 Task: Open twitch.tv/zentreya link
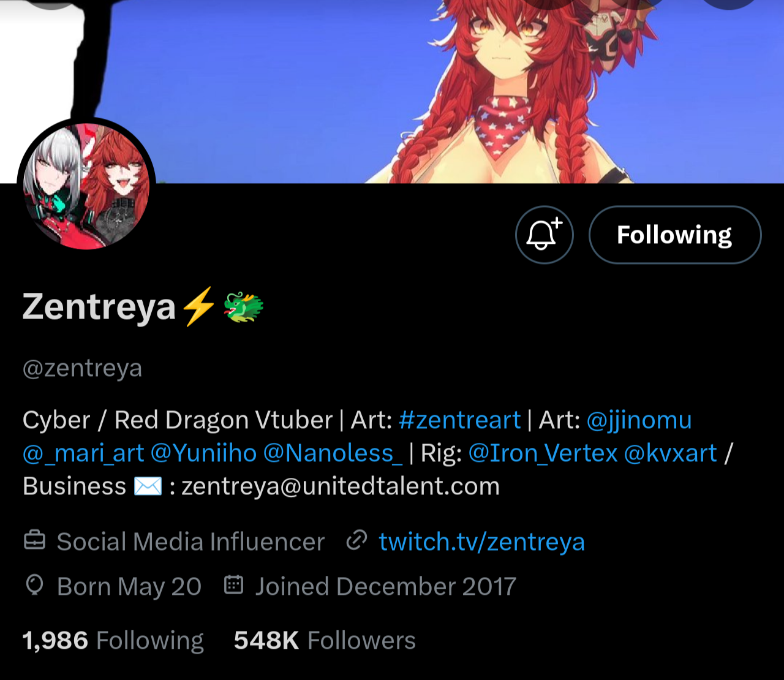pos(481,542)
